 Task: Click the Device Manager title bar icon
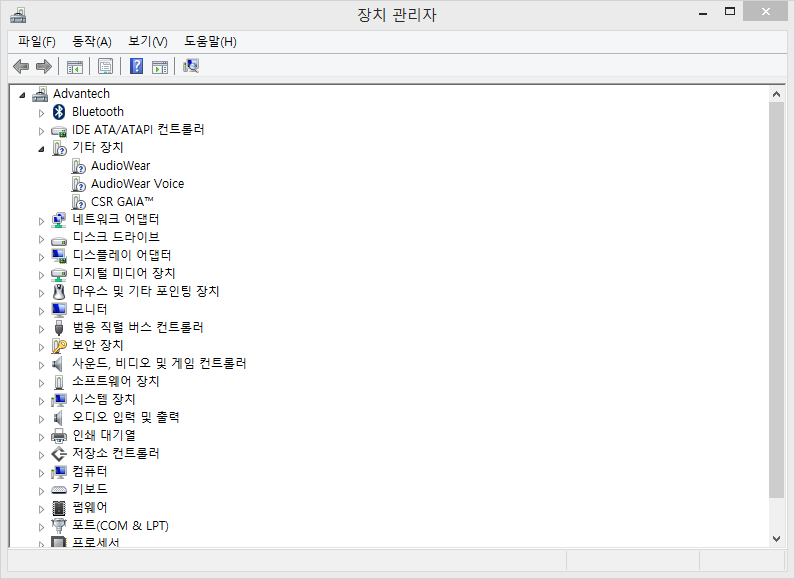(x=18, y=15)
